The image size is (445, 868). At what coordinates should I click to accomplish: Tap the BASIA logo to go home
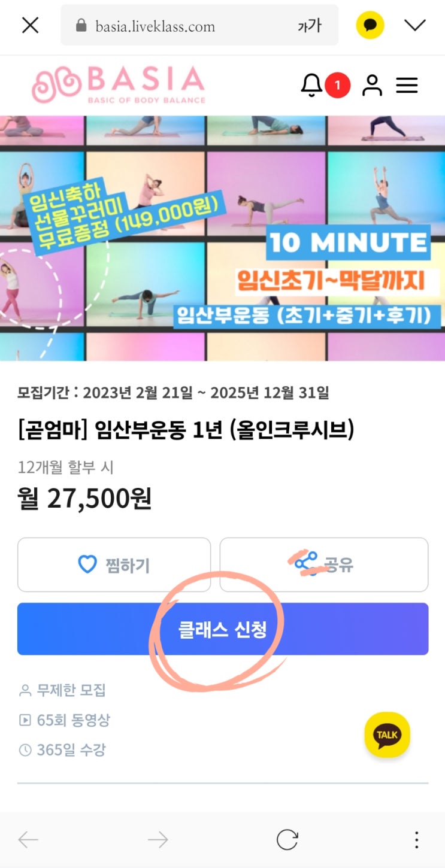tap(118, 84)
